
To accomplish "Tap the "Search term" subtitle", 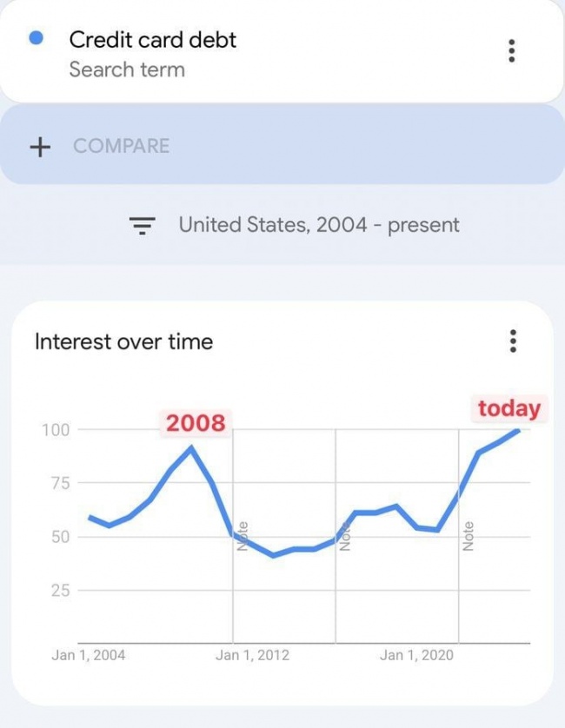I will [x=127, y=69].
